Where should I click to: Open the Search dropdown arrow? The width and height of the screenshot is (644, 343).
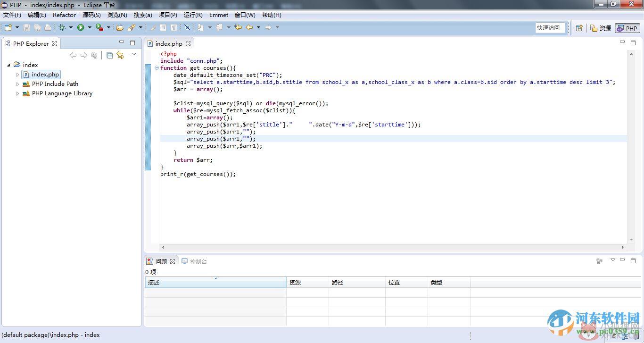click(x=140, y=27)
